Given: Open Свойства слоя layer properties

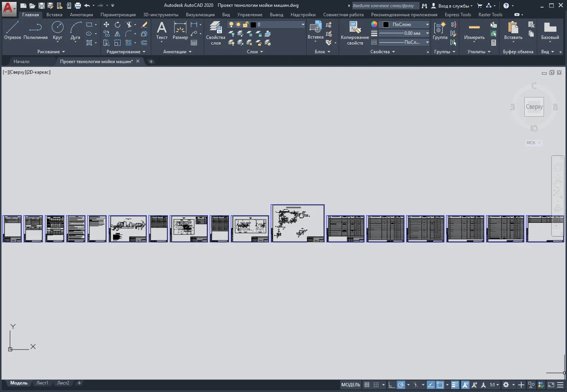Looking at the screenshot, I should tap(215, 33).
